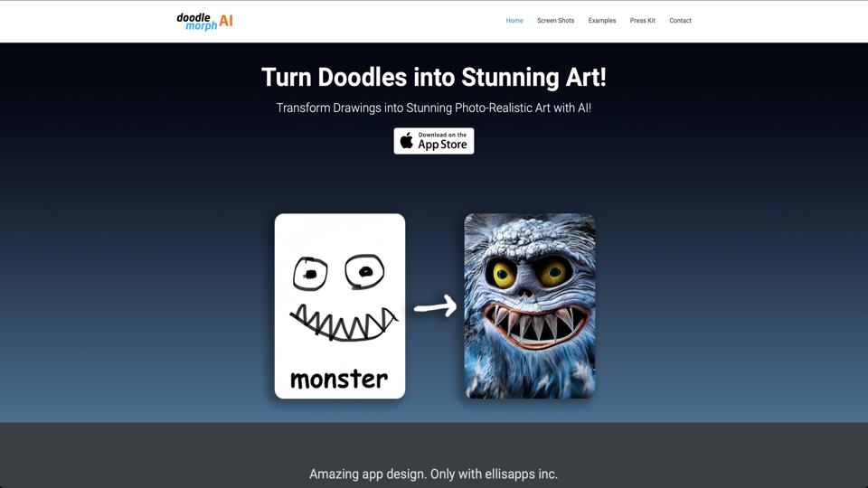
Task: Click the Apple logo on the download badge
Action: (x=407, y=141)
